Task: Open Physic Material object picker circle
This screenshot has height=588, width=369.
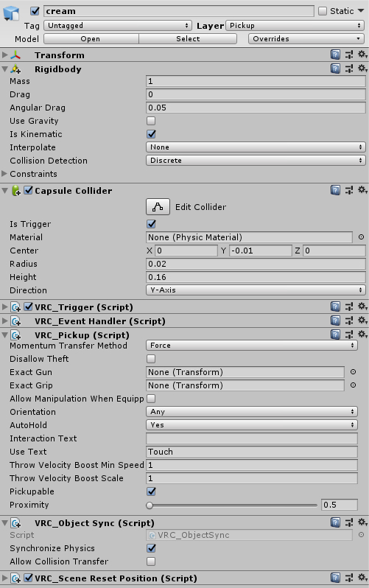Action: click(x=361, y=237)
